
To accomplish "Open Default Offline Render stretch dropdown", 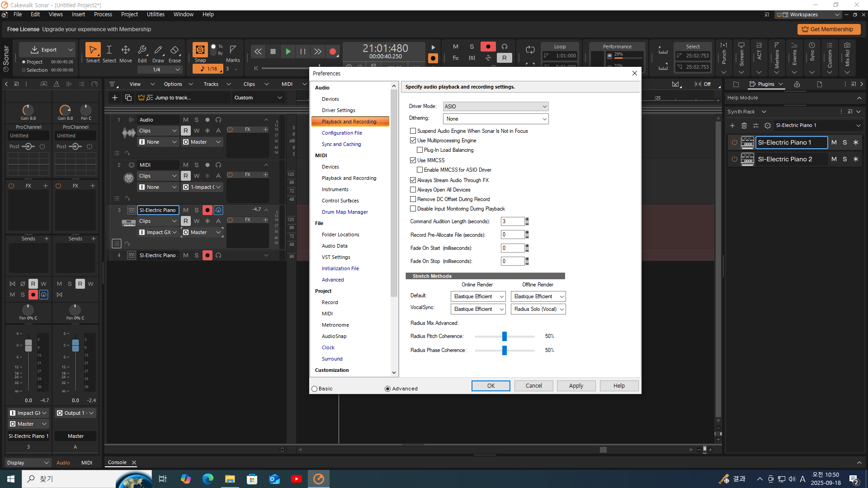I will pyautogui.click(x=538, y=296).
